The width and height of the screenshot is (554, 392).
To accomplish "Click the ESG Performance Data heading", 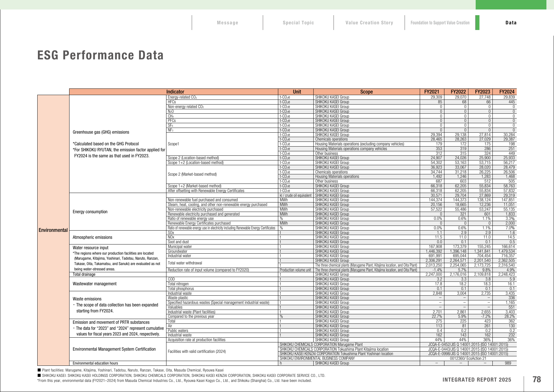I will (x=100, y=55).
